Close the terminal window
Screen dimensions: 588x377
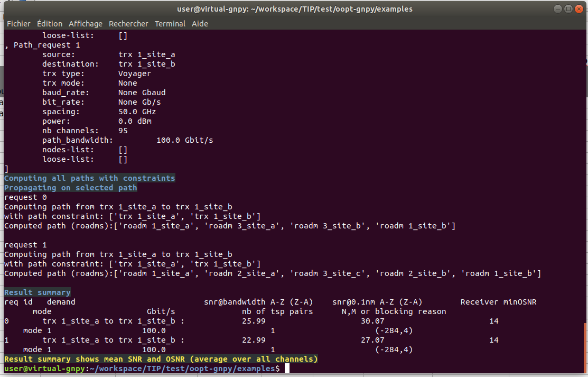coord(578,8)
